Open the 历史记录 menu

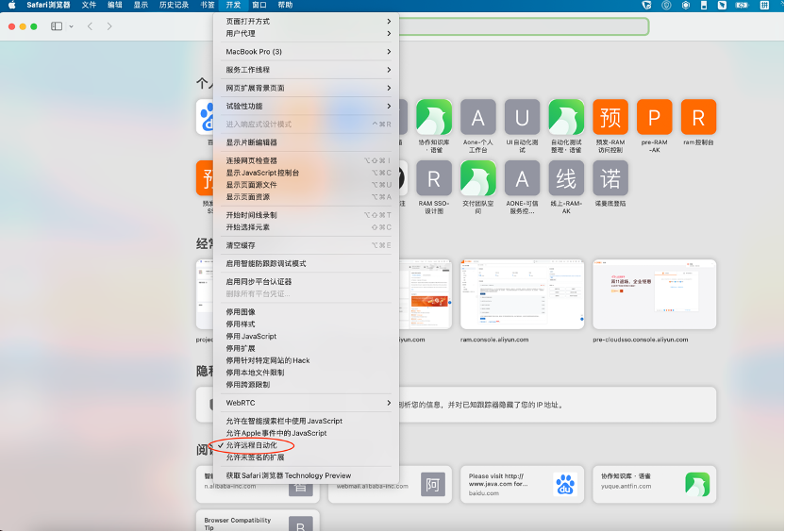(174, 5)
